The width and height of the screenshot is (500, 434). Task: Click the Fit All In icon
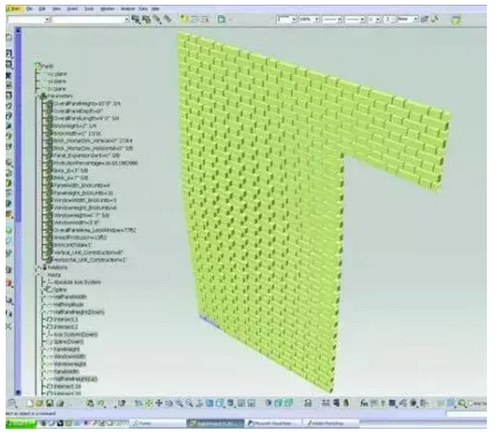point(148,404)
